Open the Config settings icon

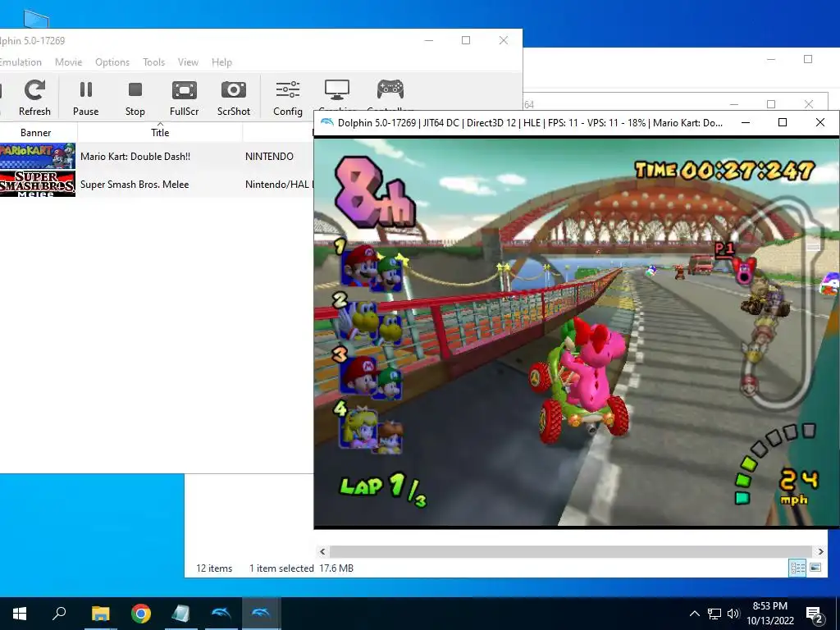(x=288, y=97)
